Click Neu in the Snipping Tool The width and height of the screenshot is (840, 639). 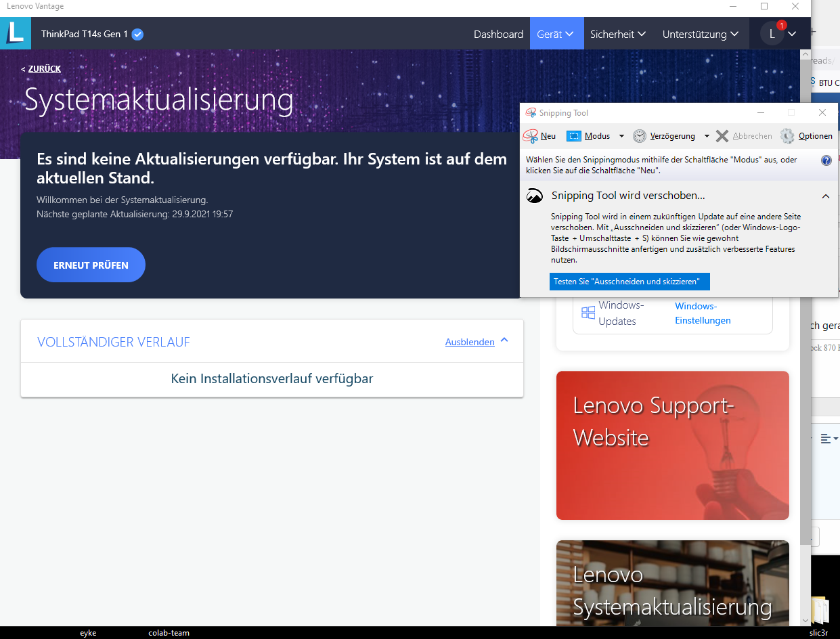pos(540,136)
